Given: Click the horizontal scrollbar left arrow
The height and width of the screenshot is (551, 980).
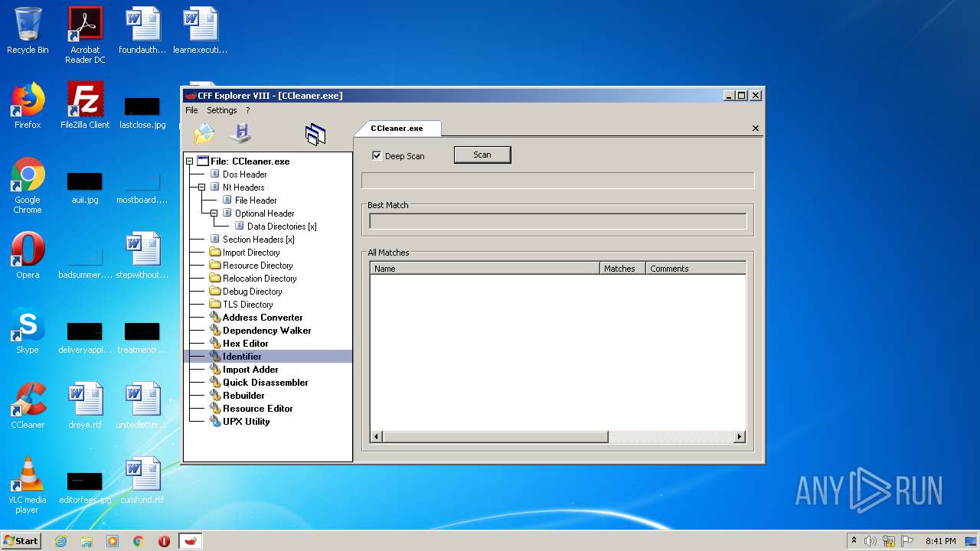Looking at the screenshot, I should 377,437.
